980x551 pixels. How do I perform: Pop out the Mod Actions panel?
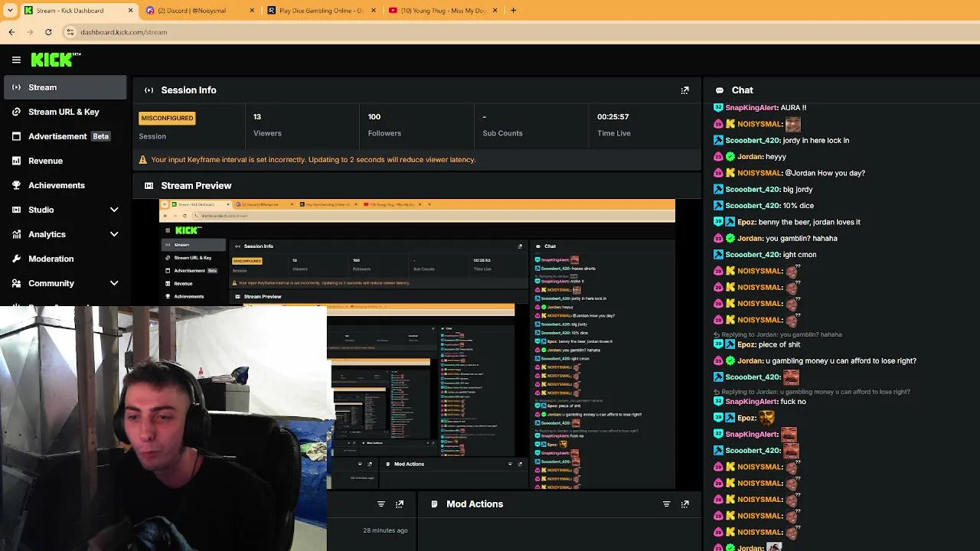[x=684, y=504]
